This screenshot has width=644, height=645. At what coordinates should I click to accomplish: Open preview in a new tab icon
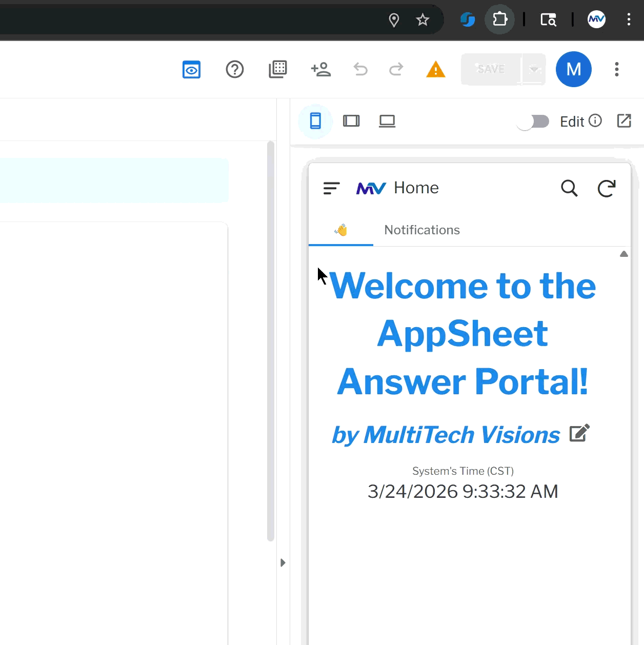pos(624,121)
